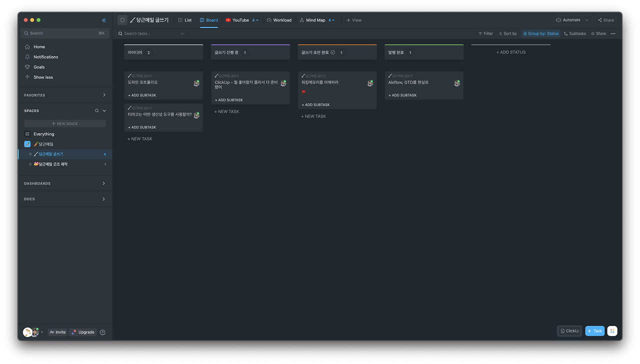Click the search icon in Spaces header
The image size is (640, 364).
[97, 111]
